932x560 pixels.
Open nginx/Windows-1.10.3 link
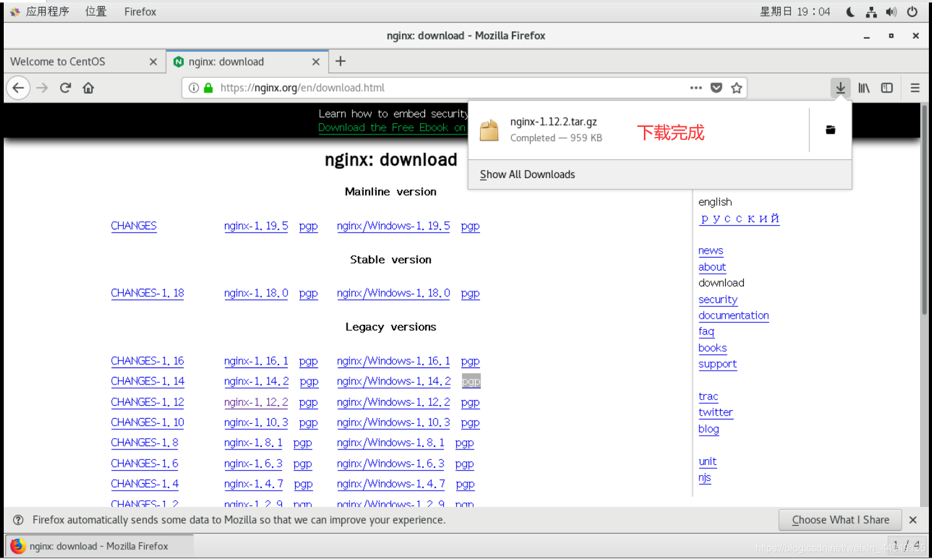pyautogui.click(x=393, y=422)
